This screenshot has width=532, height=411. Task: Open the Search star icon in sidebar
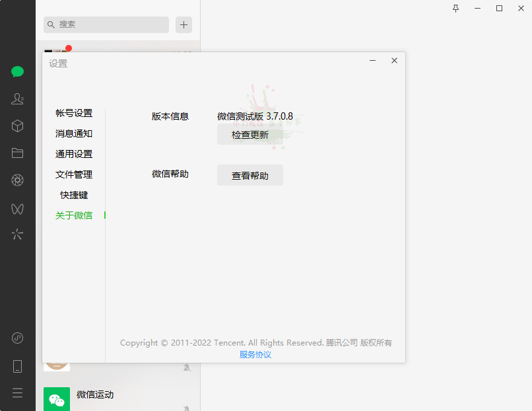(x=18, y=234)
